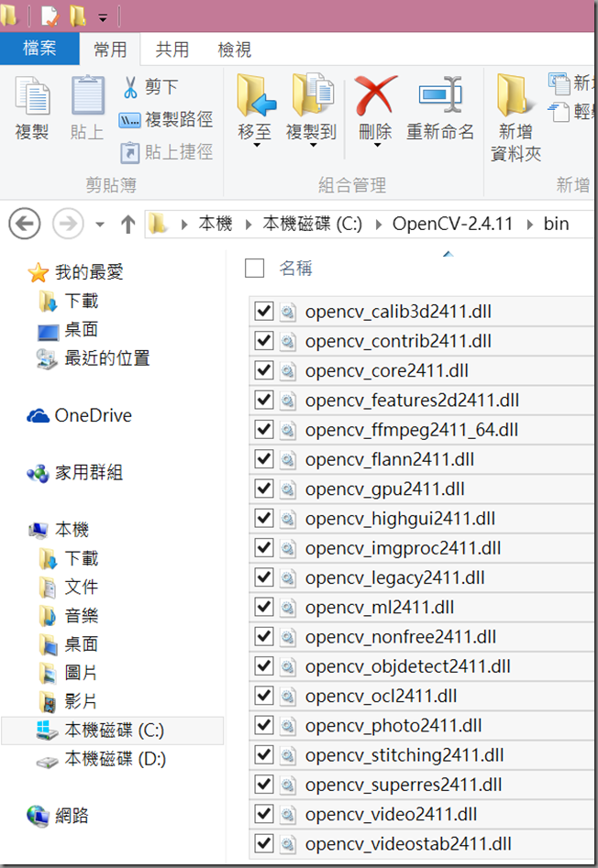Uncheck opencv_core2411.dll checkbox
This screenshot has height=868, width=598.
[264, 370]
